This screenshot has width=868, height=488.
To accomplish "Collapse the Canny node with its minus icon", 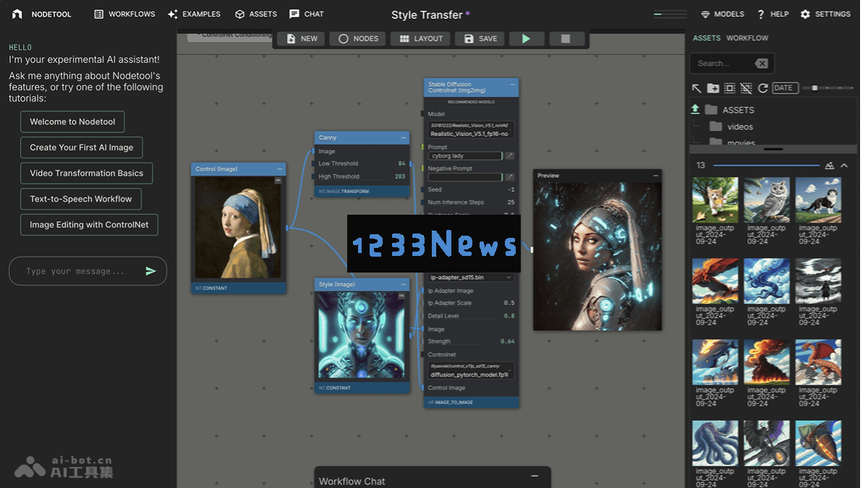I will point(402,137).
